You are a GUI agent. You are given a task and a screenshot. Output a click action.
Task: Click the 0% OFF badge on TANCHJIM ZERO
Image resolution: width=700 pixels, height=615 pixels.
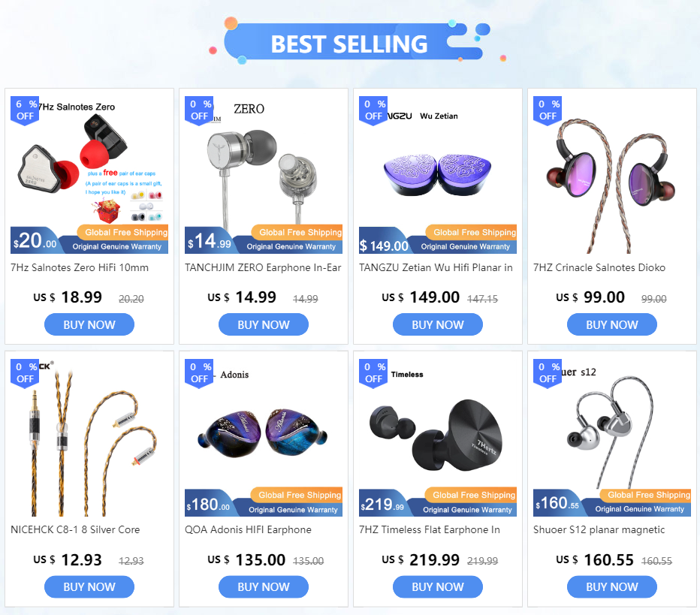pos(199,110)
